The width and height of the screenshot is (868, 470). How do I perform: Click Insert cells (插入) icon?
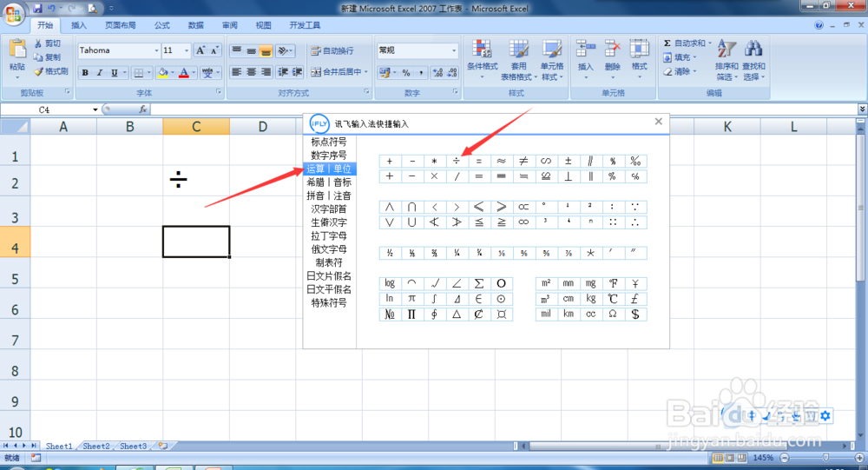tap(585, 49)
